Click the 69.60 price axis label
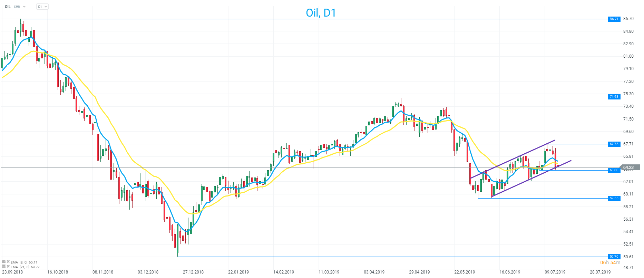 coord(628,132)
